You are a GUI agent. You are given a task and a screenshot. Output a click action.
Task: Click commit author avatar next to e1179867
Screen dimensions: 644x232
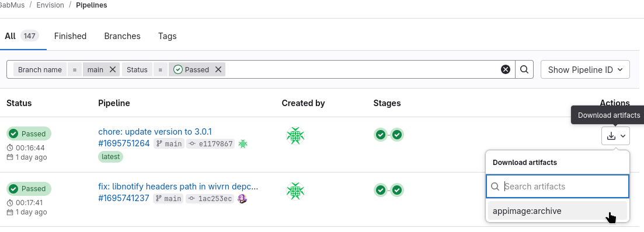pos(243,143)
